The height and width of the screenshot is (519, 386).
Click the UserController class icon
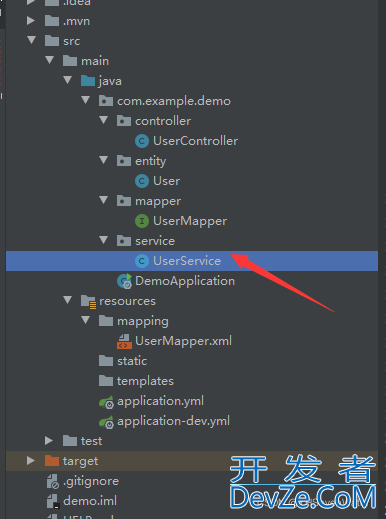(x=142, y=141)
